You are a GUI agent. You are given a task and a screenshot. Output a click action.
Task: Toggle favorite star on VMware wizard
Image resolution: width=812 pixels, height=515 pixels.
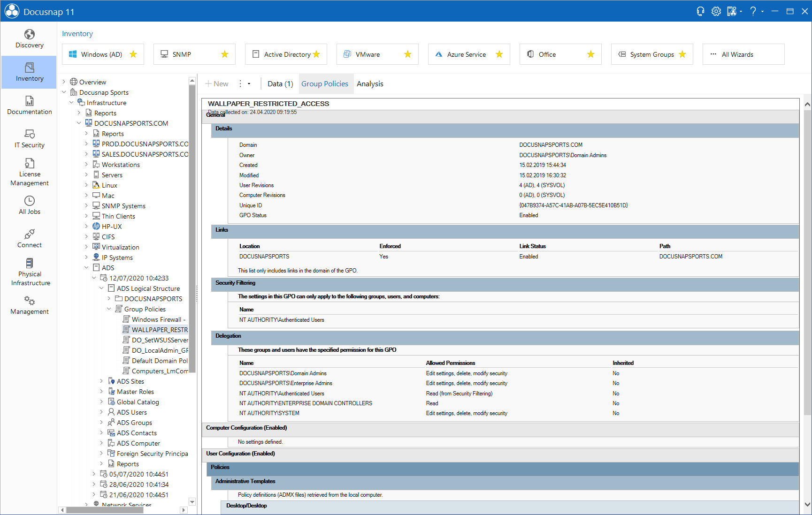click(408, 54)
